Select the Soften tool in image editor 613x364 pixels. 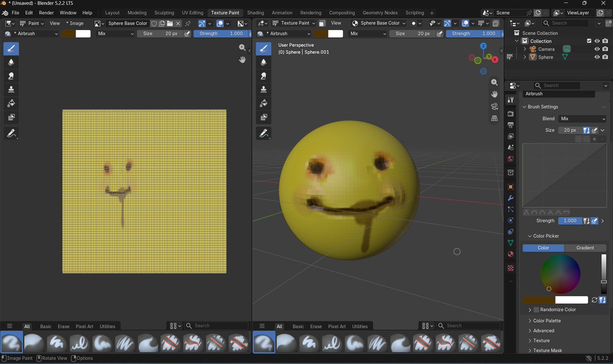click(12, 62)
